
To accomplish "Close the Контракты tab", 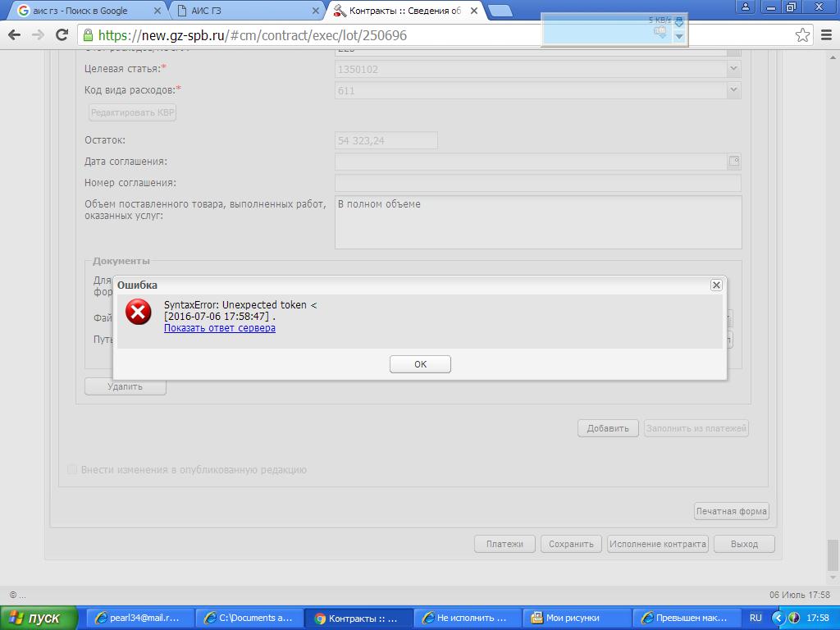I will [473, 11].
